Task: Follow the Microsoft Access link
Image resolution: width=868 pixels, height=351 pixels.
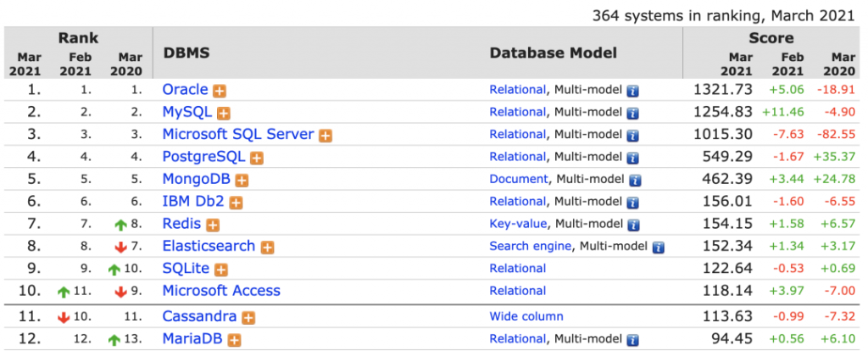Action: pos(221,291)
